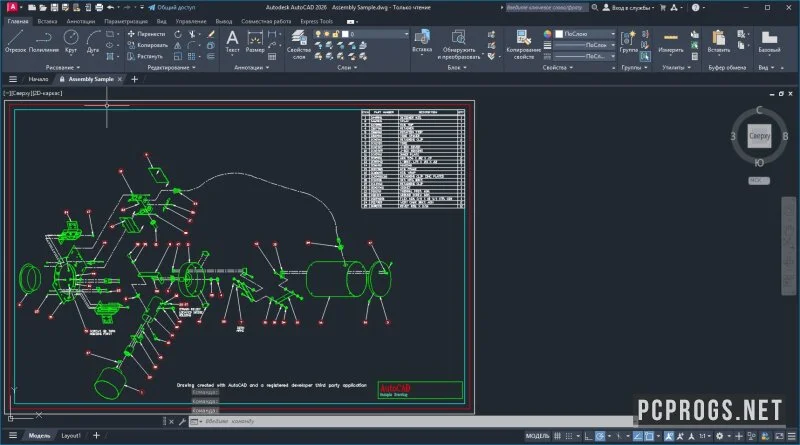Open the Вставка ribbon tab
This screenshot has height=445, width=800.
tap(47, 21)
